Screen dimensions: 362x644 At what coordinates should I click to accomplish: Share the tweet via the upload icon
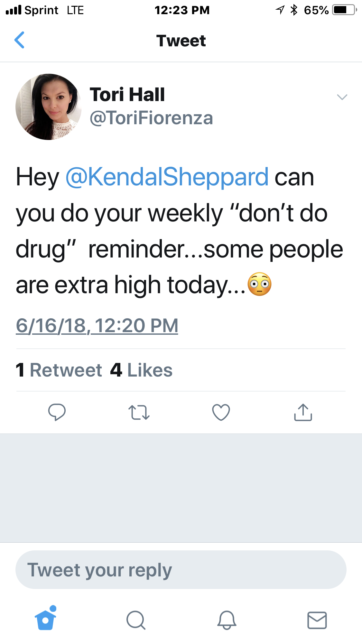(x=303, y=412)
